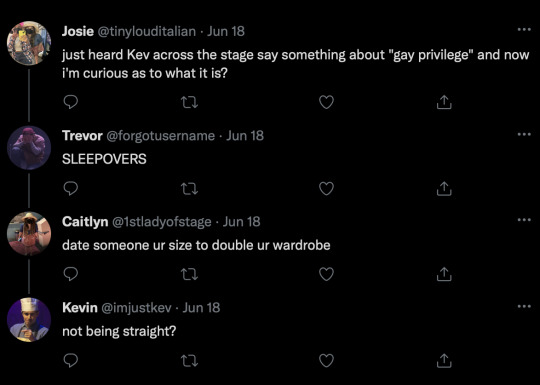Reply to Trevor's SLEEPOVERS tweet
The image size is (540, 385).
71,188
